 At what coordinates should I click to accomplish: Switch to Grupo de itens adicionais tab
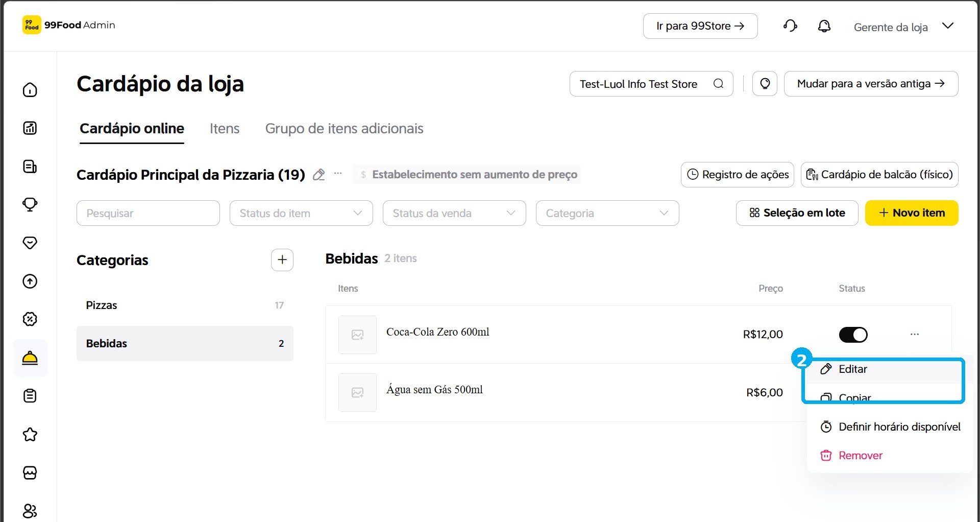(344, 129)
